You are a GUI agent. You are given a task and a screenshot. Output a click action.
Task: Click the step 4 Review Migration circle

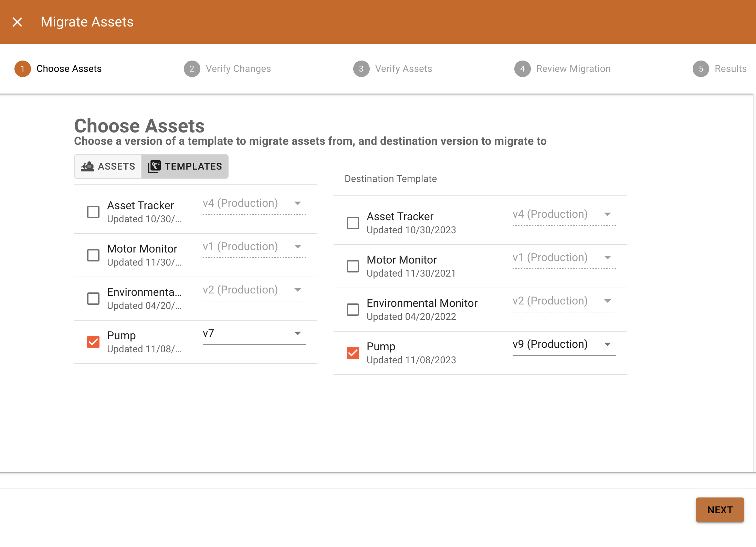coord(522,68)
